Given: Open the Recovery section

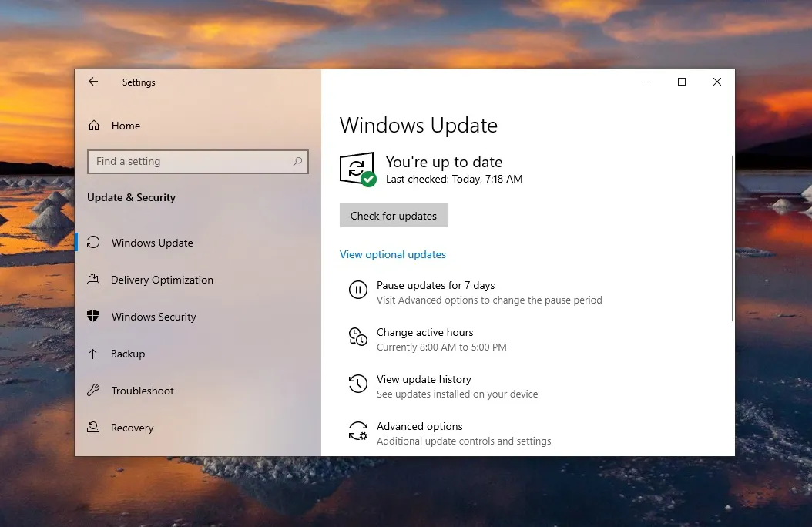Looking at the screenshot, I should [x=132, y=428].
